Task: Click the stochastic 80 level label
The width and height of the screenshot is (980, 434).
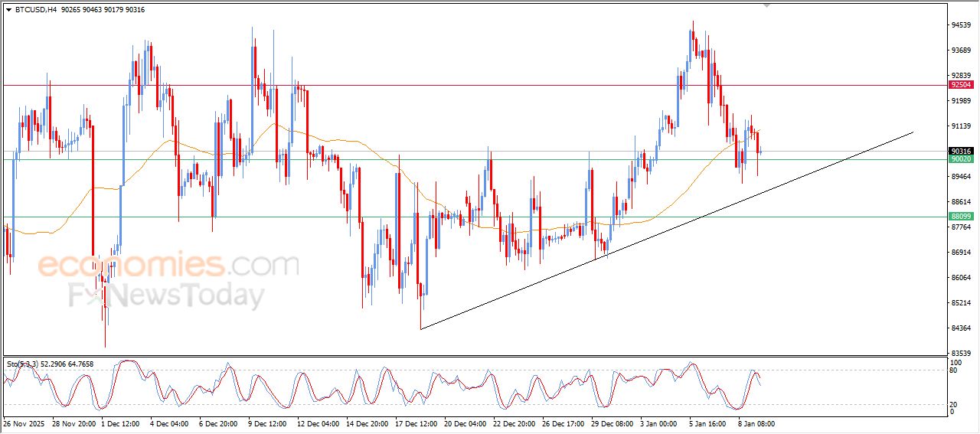Action: pyautogui.click(x=954, y=370)
